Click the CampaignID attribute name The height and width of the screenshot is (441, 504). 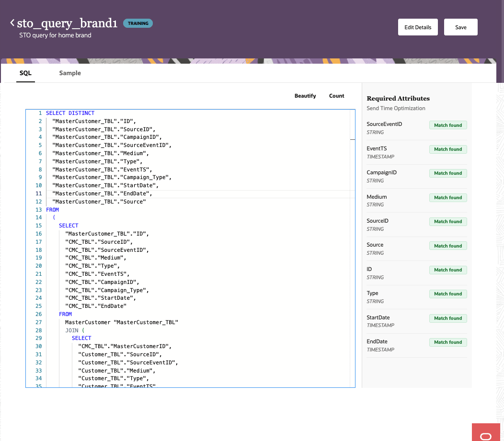click(x=381, y=172)
